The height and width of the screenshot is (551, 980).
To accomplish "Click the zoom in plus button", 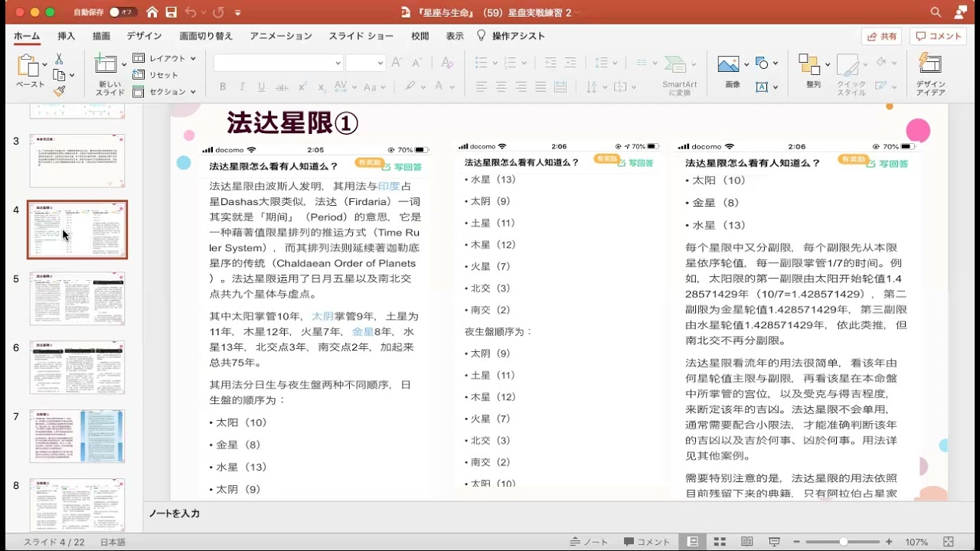I will pos(889,542).
